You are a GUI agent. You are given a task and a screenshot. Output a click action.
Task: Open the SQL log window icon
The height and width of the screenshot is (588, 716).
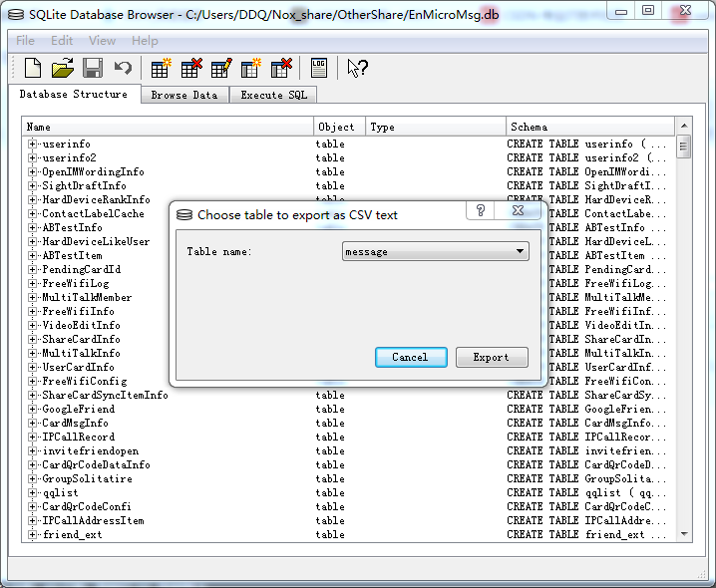tap(319, 68)
